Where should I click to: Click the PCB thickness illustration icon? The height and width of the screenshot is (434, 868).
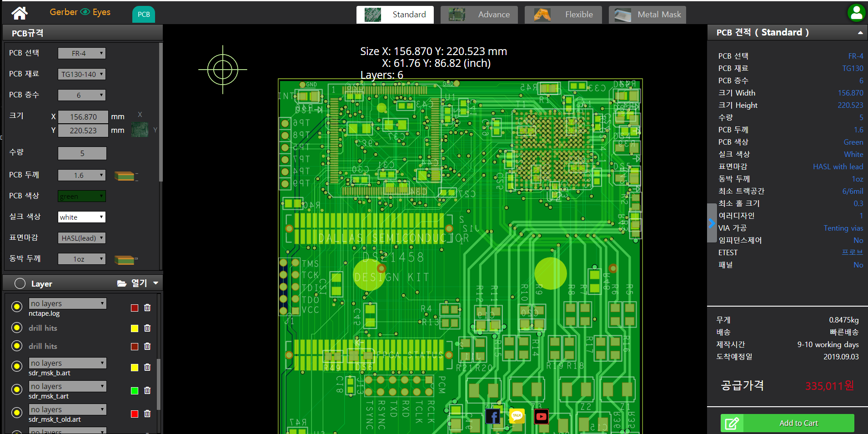125,176
